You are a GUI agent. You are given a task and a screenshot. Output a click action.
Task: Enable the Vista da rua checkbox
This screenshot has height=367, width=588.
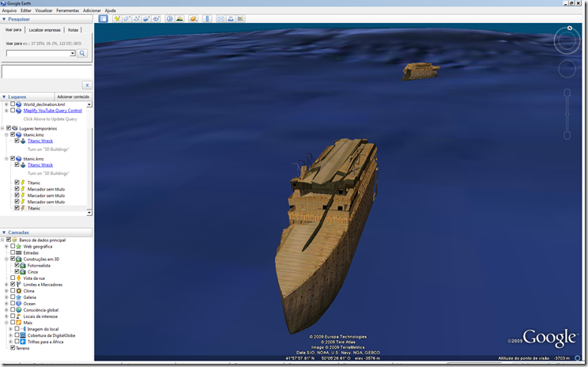[x=13, y=278]
